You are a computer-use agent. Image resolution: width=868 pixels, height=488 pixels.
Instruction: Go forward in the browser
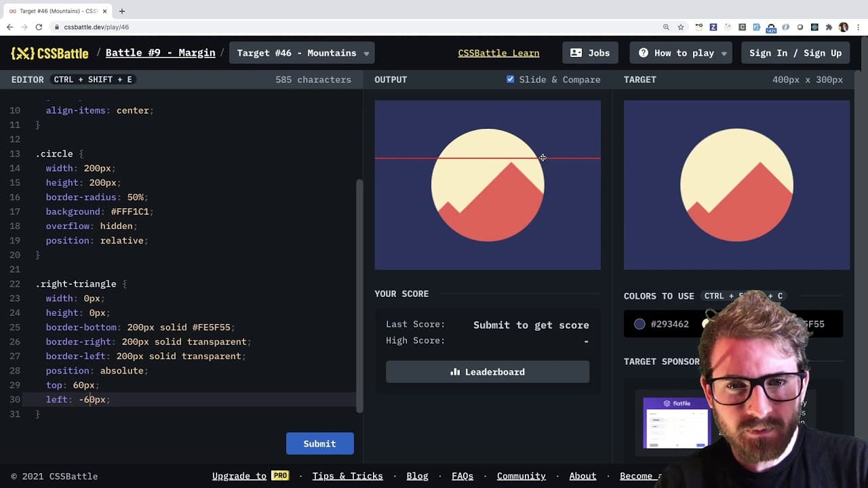[24, 27]
